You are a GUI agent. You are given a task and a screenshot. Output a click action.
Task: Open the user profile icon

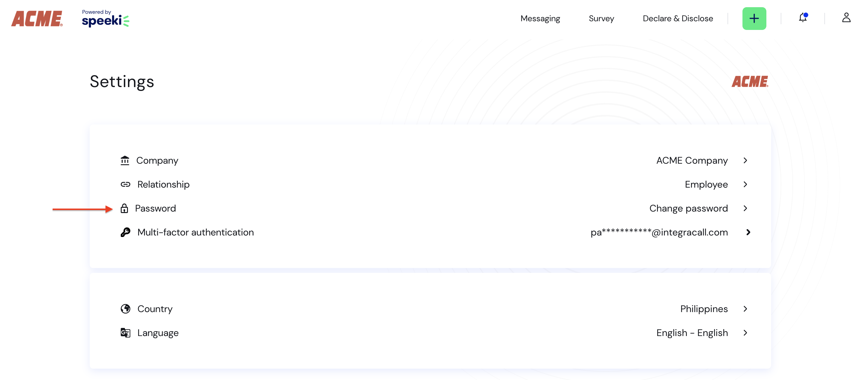tap(846, 18)
